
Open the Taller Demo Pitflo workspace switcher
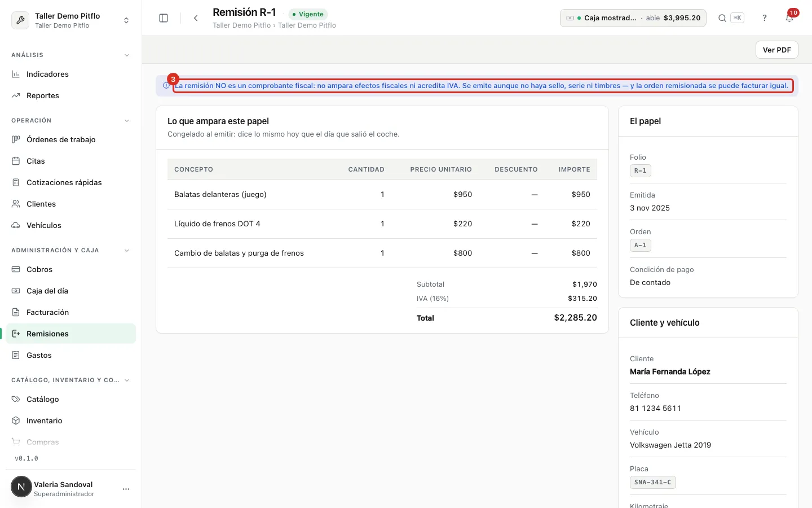(x=70, y=20)
